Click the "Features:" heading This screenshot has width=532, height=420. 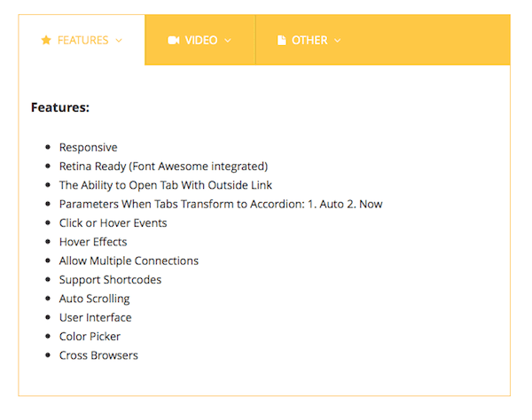(60, 108)
